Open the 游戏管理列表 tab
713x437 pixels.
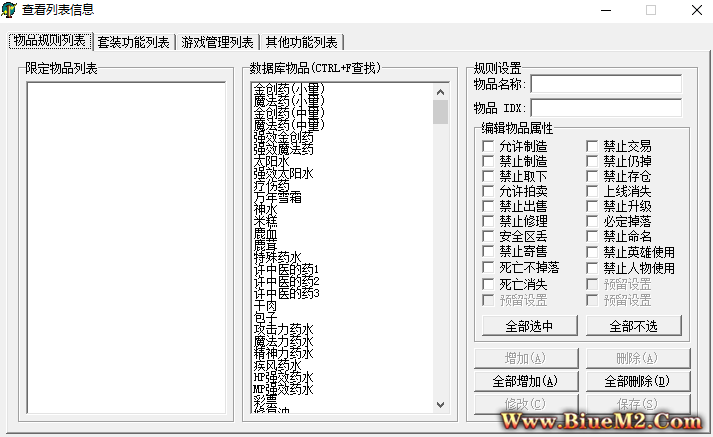point(217,42)
